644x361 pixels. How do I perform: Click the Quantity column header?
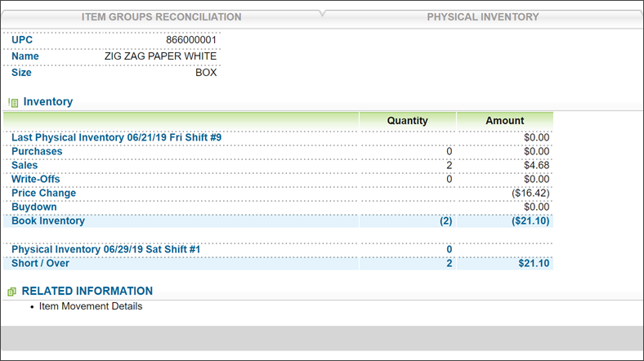coord(408,121)
